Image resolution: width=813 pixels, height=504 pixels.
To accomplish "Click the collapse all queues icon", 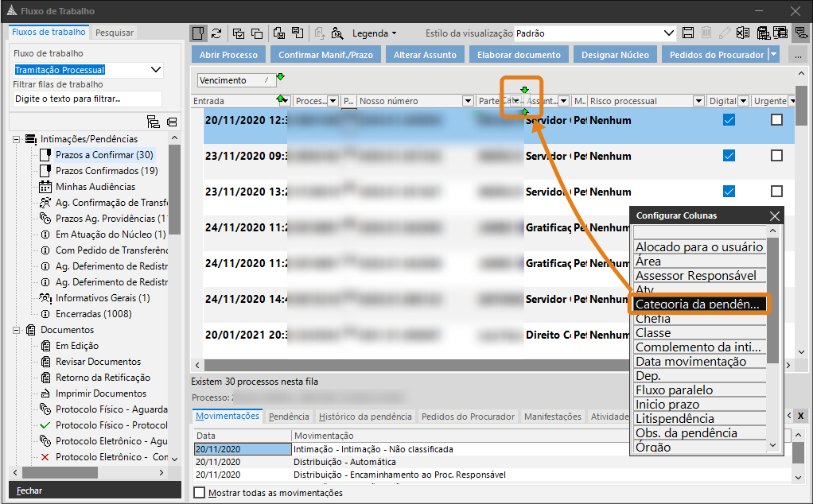I will coord(172,122).
